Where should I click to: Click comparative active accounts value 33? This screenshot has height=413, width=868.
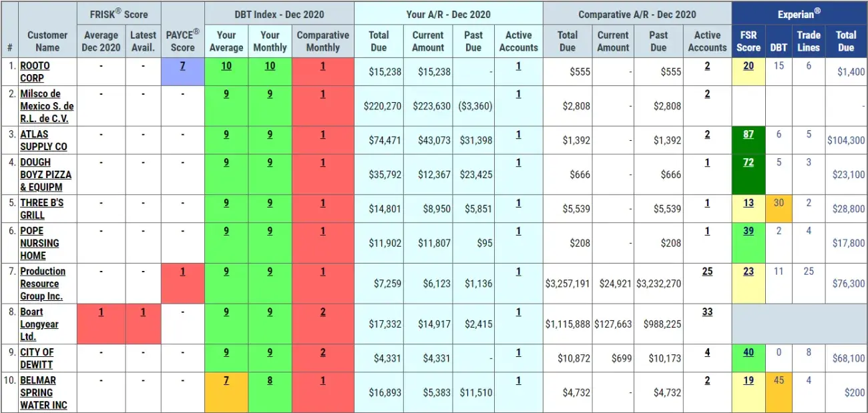point(707,312)
